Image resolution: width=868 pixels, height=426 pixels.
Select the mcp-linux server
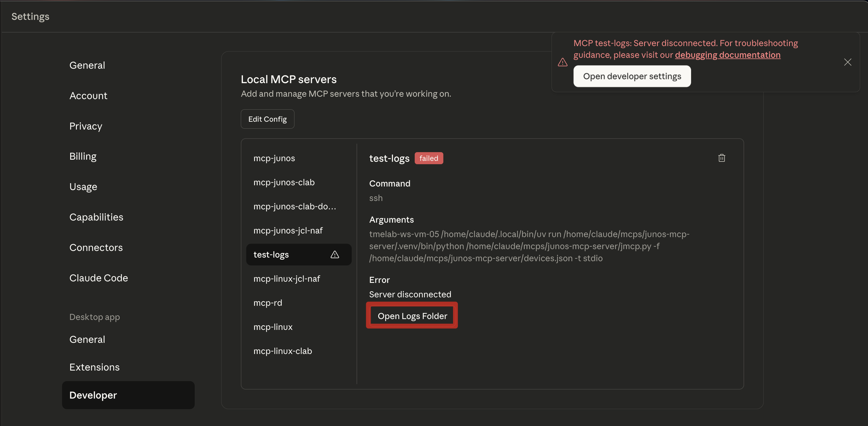click(299, 327)
